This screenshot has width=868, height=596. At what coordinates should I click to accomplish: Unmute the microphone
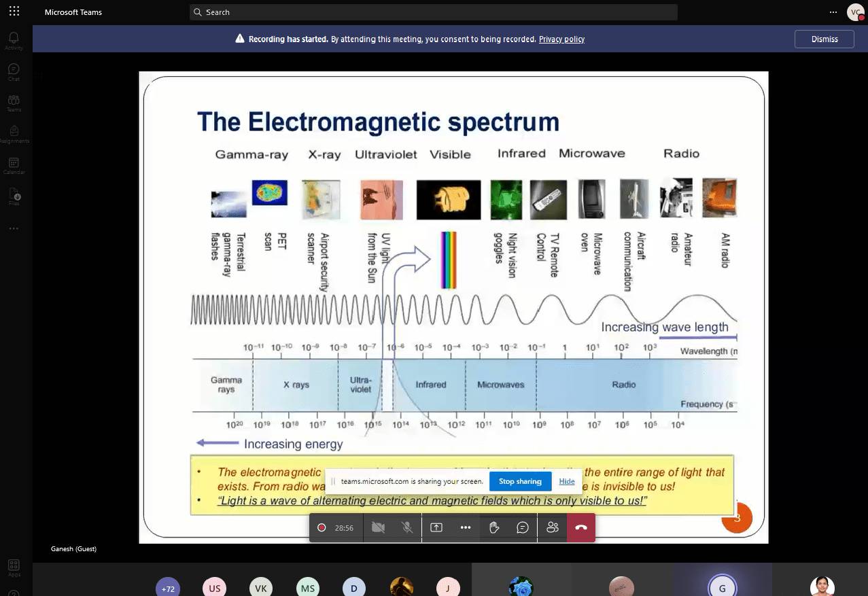pyautogui.click(x=407, y=527)
